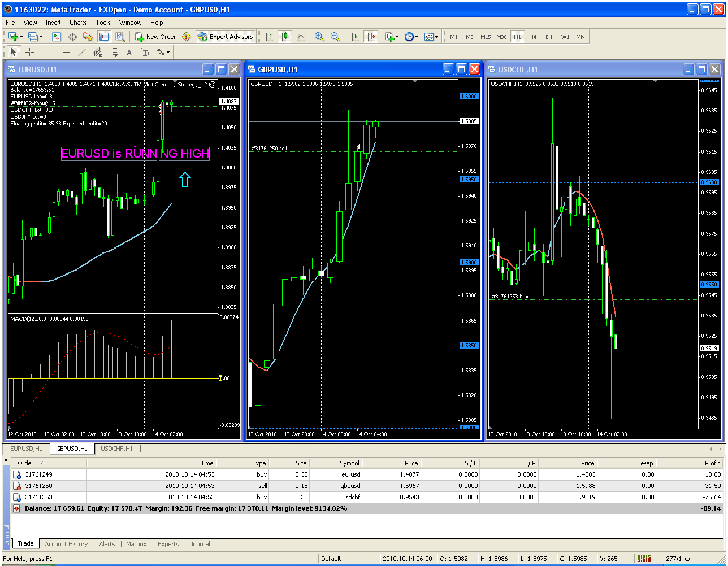Select the H4 timeframe button
728x566 pixels.
[x=533, y=37]
